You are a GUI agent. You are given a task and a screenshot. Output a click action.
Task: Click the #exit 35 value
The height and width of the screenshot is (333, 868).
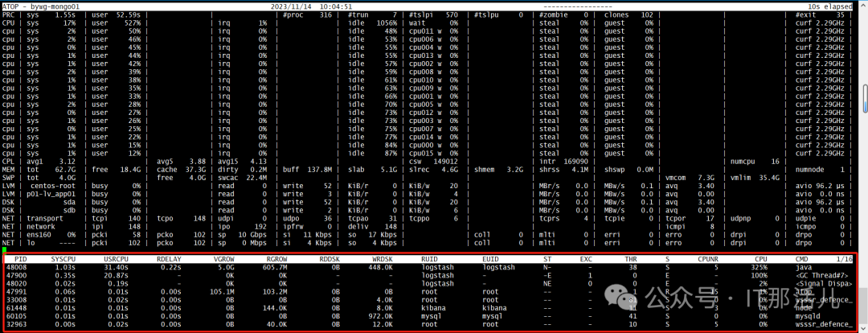821,15
